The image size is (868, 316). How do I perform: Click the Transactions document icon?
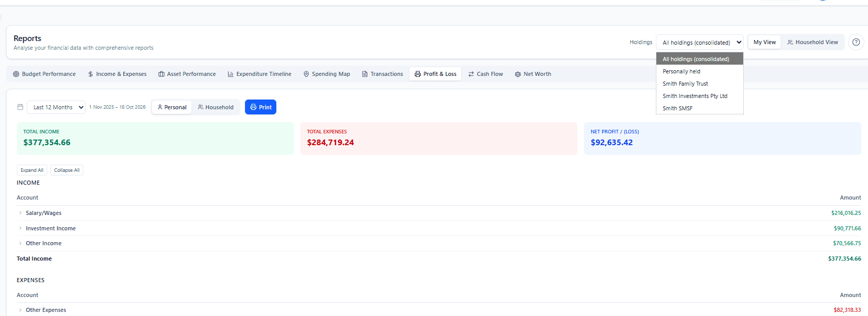point(365,74)
